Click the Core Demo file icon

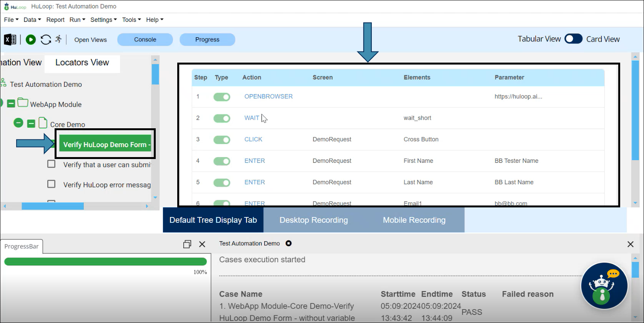pos(43,123)
